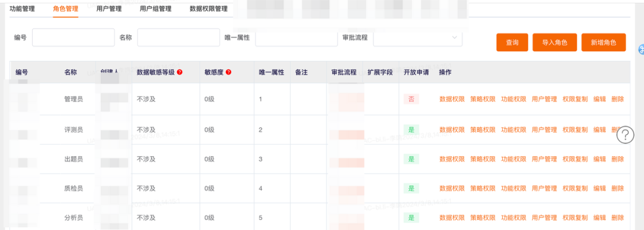644x230 pixels.
Task: Click 权限复制 in the 管理员 row
Action: [x=575, y=99]
